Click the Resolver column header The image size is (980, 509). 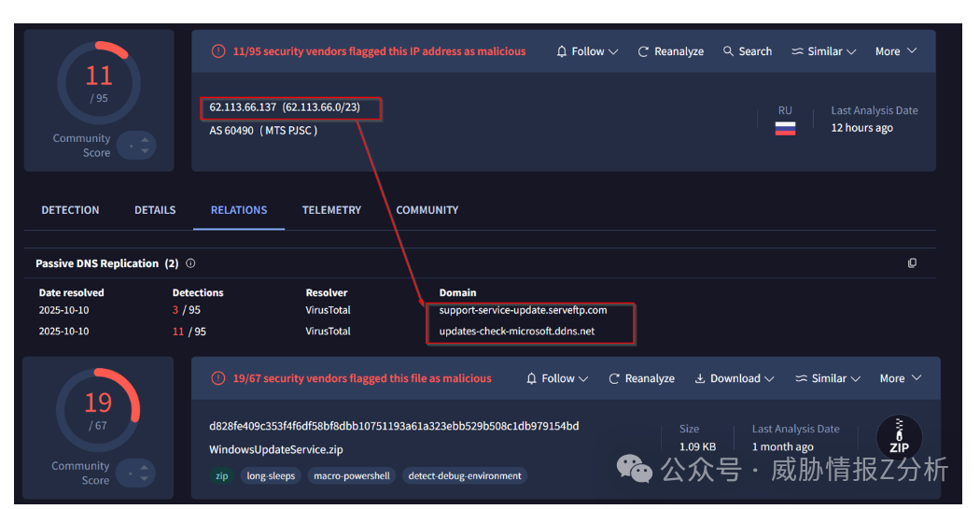pyautogui.click(x=327, y=292)
